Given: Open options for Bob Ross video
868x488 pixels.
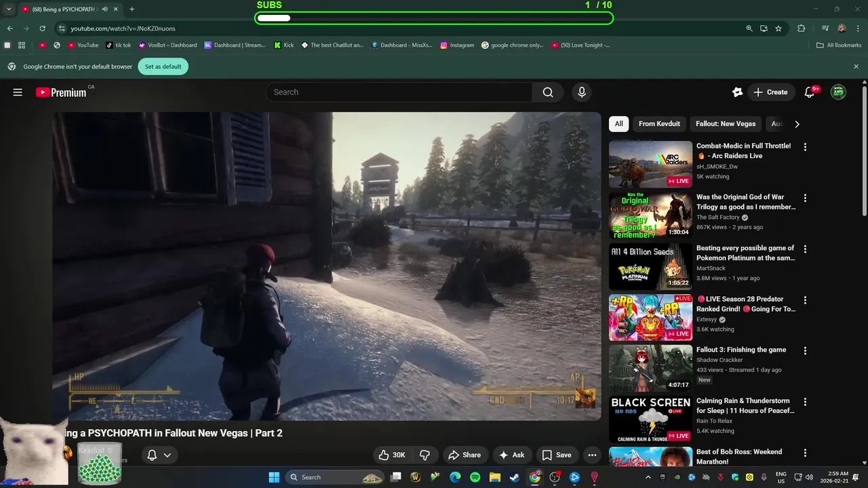Looking at the screenshot, I should pyautogui.click(x=805, y=453).
